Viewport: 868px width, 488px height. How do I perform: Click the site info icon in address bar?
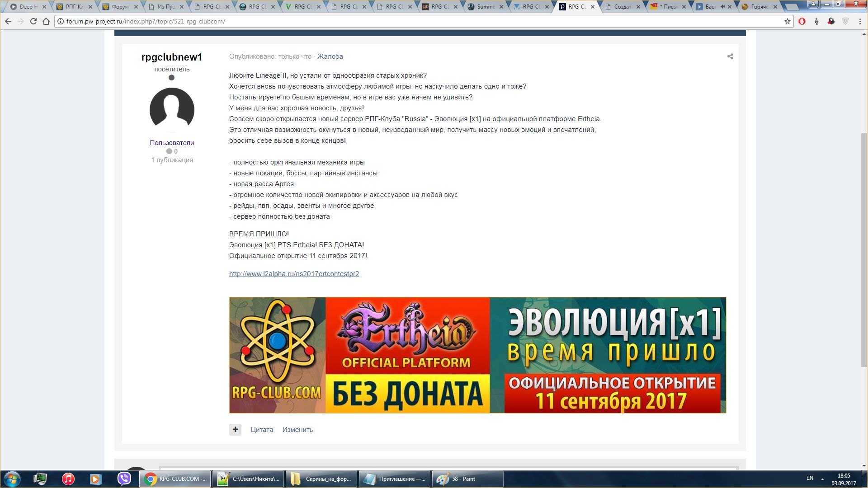[61, 21]
